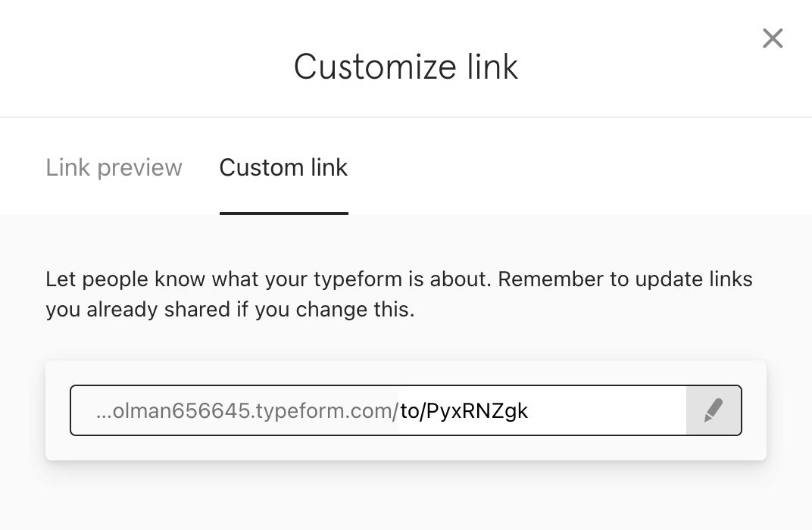Click after PyxRNZgk in the link box
The image size is (812, 530).
click(606, 410)
